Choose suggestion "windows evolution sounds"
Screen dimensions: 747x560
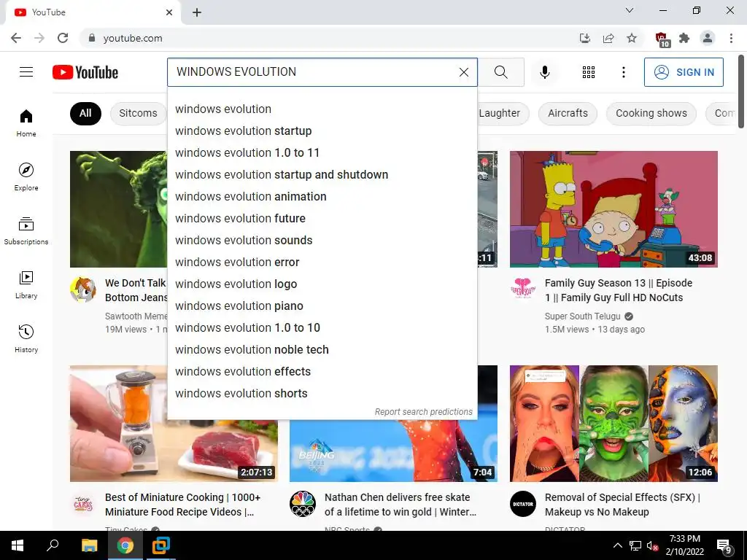point(322,241)
